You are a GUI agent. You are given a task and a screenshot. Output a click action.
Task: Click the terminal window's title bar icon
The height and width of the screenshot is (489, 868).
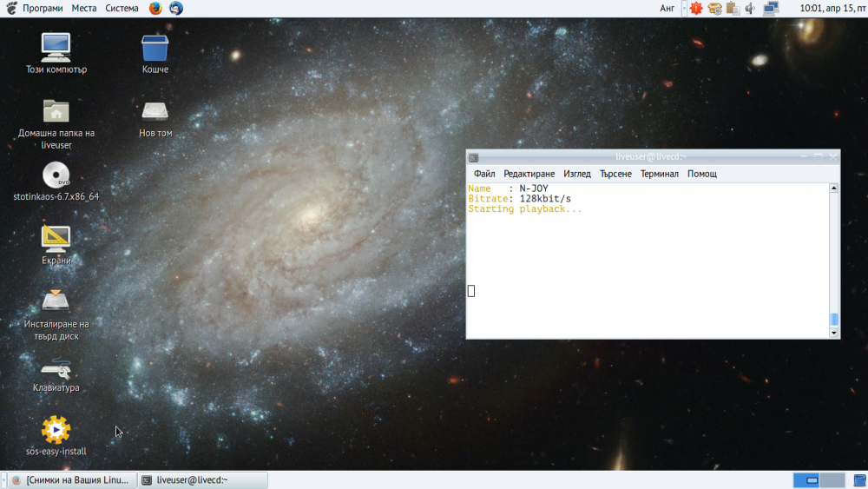coord(474,157)
